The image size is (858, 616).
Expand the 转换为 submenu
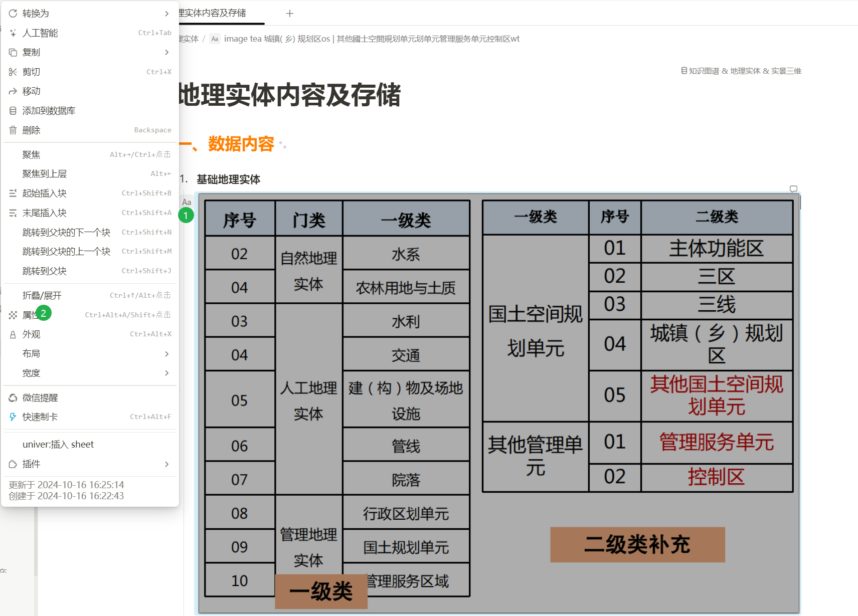tap(166, 14)
